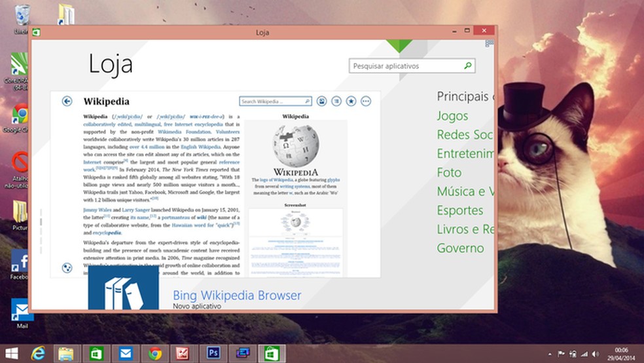This screenshot has height=363, width=644.
Task: Click the Action Center flag icon
Action: (561, 354)
